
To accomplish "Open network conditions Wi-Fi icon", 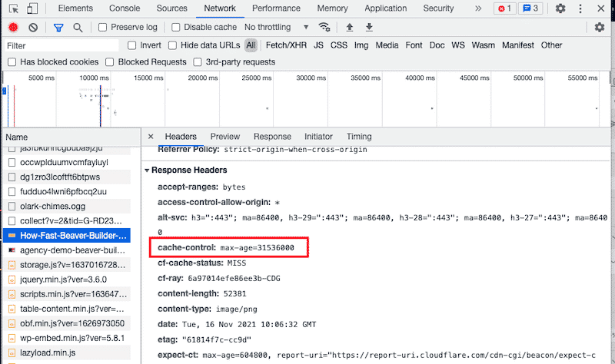I will pos(324,27).
